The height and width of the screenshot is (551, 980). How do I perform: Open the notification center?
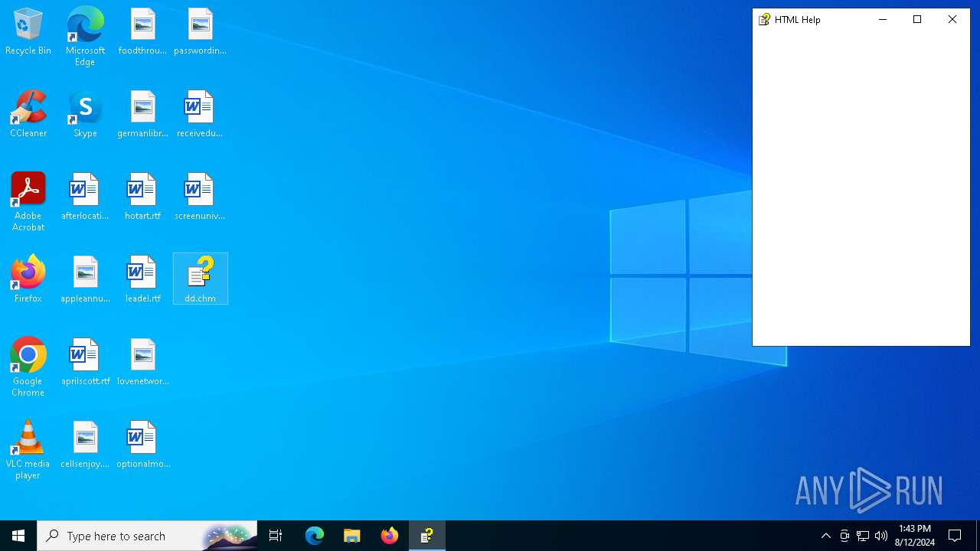[955, 536]
